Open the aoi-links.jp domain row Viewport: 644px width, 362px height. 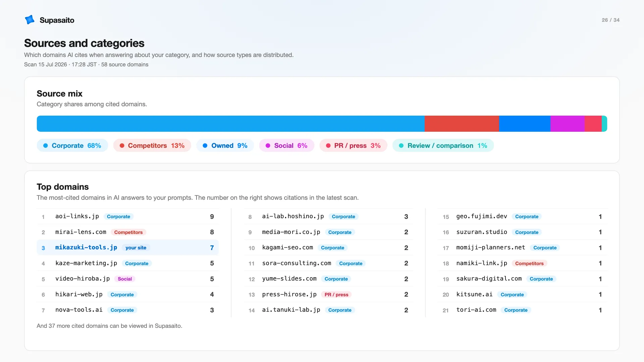(x=127, y=217)
